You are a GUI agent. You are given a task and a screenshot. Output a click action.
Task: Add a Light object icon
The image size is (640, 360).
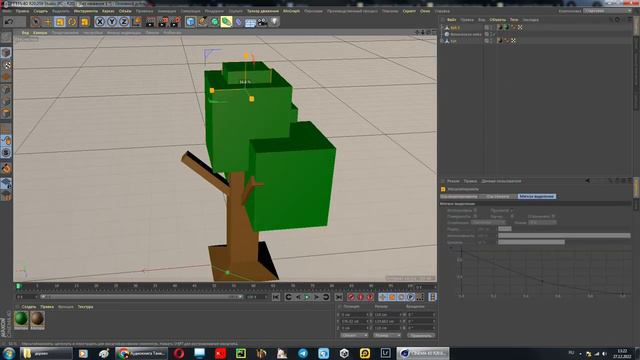coord(274,22)
